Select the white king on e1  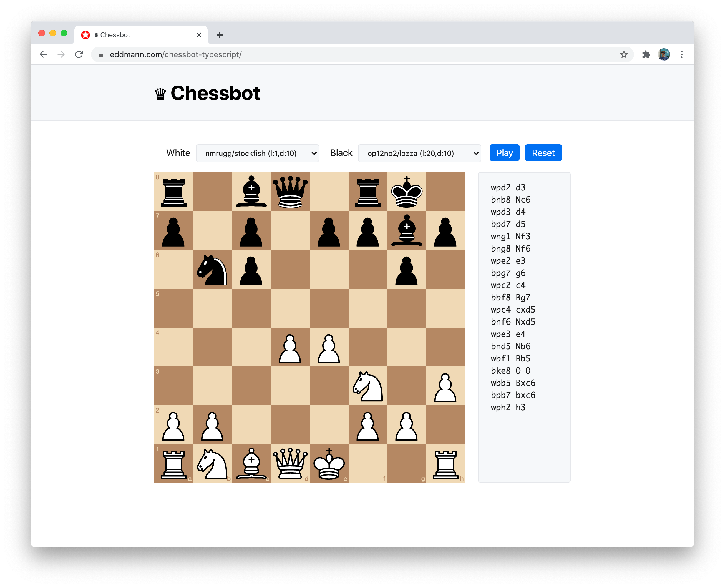pos(329,464)
